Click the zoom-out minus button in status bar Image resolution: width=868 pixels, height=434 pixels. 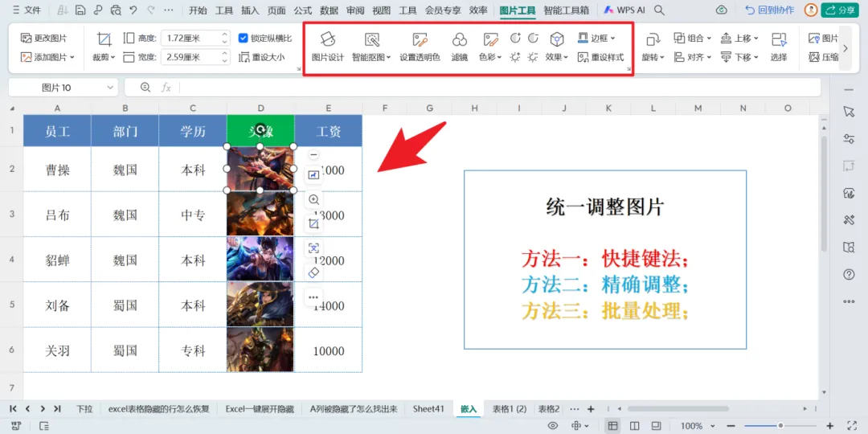click(x=731, y=426)
